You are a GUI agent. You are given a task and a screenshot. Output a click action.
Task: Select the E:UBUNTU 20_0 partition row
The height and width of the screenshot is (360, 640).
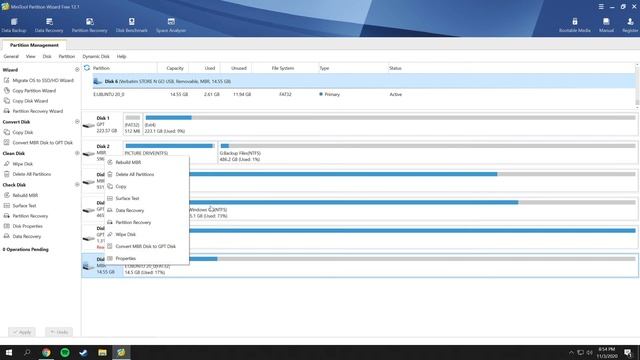(x=363, y=94)
